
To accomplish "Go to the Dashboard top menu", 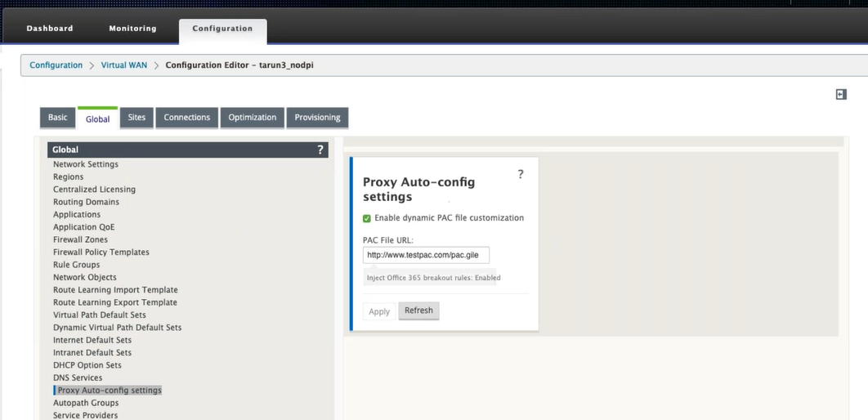I will point(50,29).
